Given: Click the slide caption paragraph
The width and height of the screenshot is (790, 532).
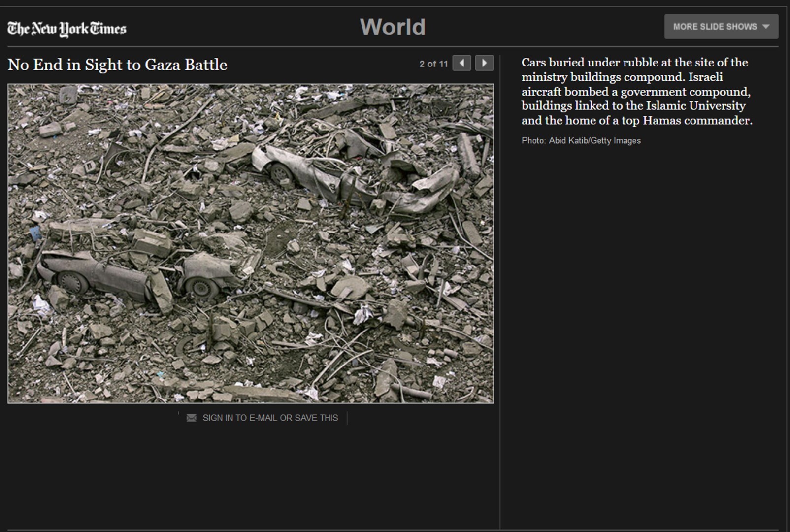Looking at the screenshot, I should [636, 91].
